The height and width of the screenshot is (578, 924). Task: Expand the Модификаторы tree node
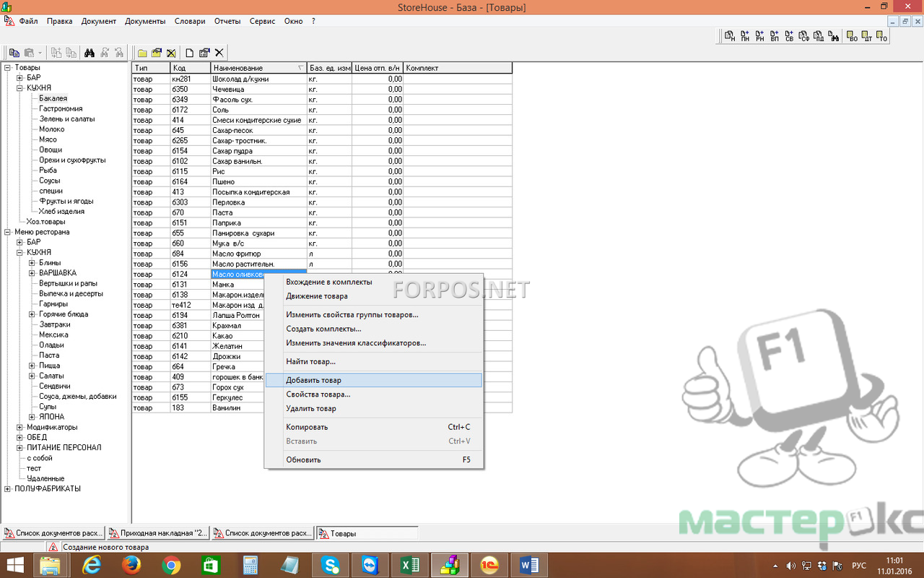point(19,427)
